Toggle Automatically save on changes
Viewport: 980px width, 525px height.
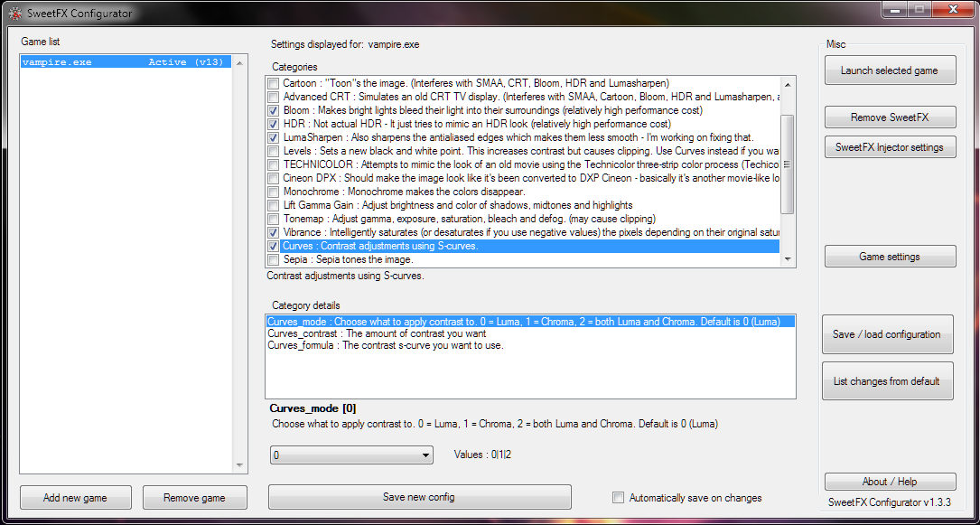[618, 498]
